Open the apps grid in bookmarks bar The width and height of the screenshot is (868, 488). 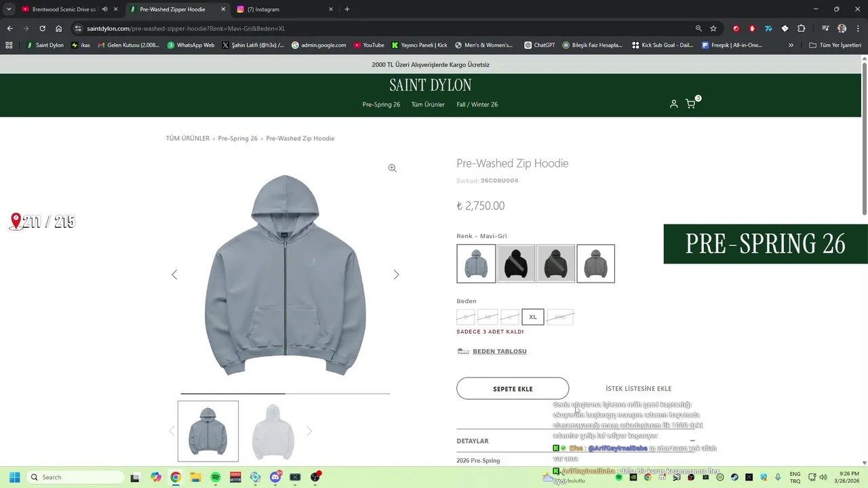pyautogui.click(x=9, y=45)
